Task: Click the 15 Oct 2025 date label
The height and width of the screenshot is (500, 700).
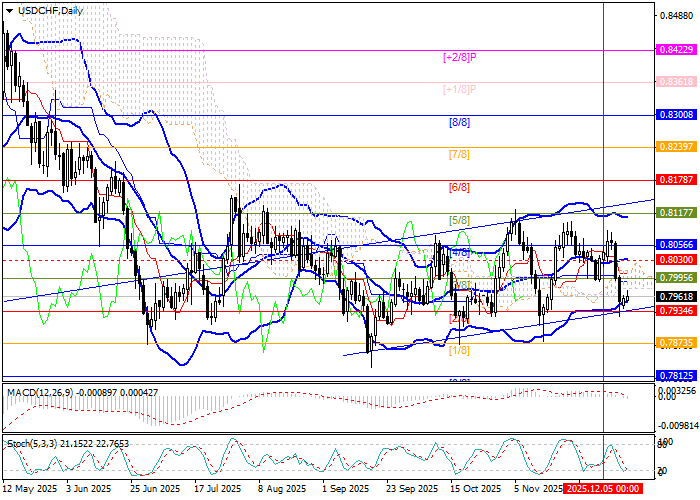Action: pos(475,489)
